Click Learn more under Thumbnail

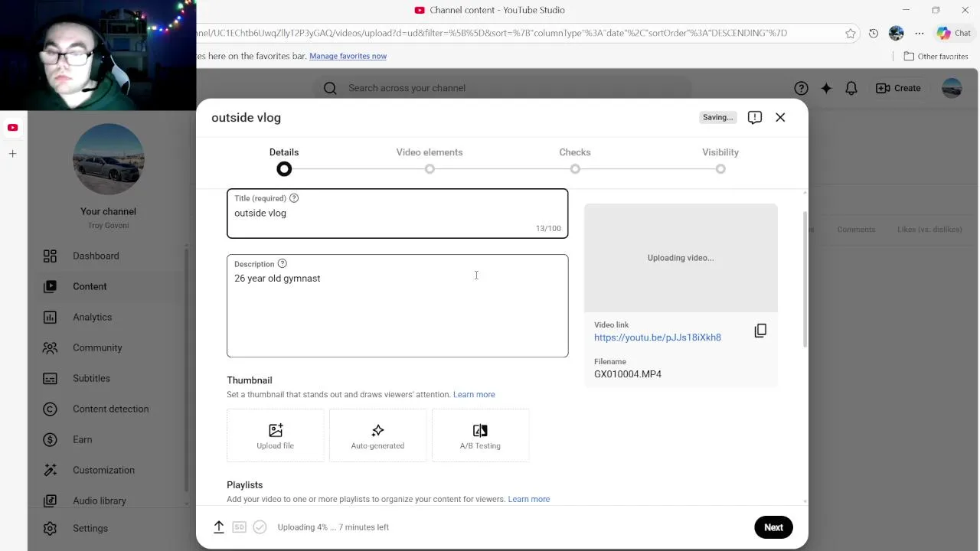coord(474,395)
